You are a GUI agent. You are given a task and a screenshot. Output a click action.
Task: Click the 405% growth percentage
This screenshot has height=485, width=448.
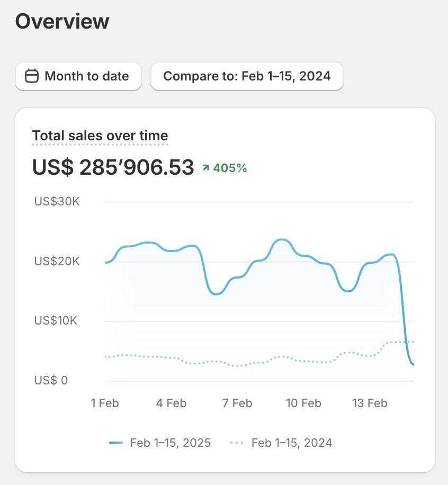(230, 168)
